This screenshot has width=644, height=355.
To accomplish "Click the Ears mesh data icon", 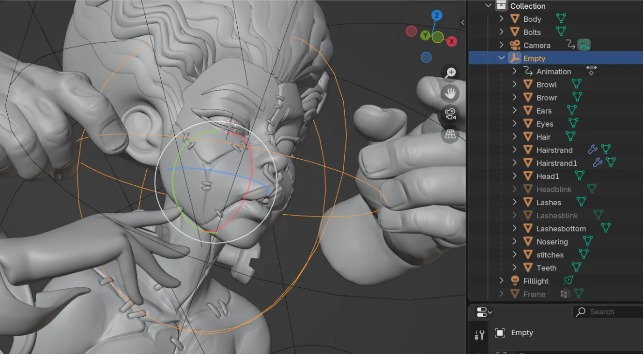I will pyautogui.click(x=572, y=110).
